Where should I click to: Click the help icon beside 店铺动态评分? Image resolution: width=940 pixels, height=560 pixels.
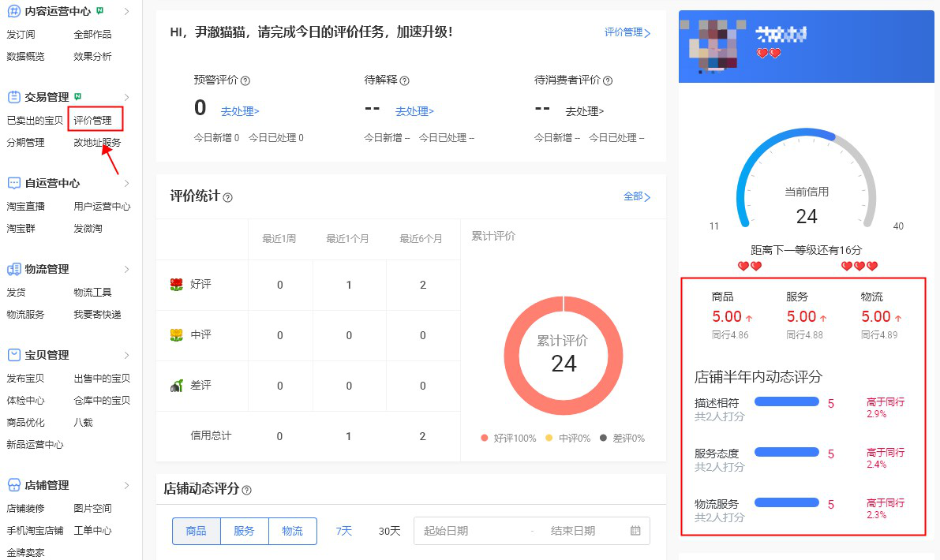point(246,490)
